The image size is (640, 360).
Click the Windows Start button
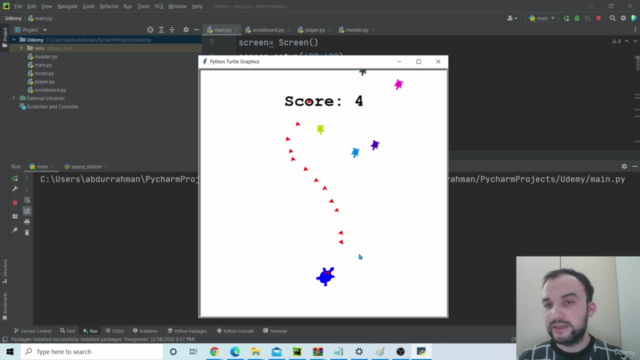click(x=10, y=351)
